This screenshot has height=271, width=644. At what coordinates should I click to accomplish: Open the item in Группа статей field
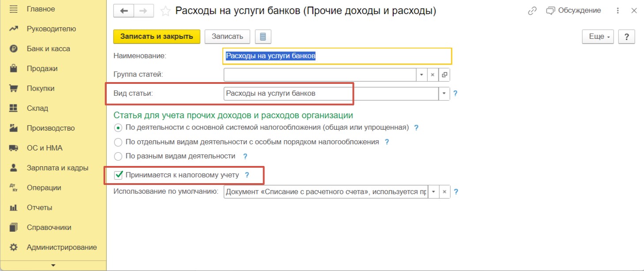(x=444, y=75)
